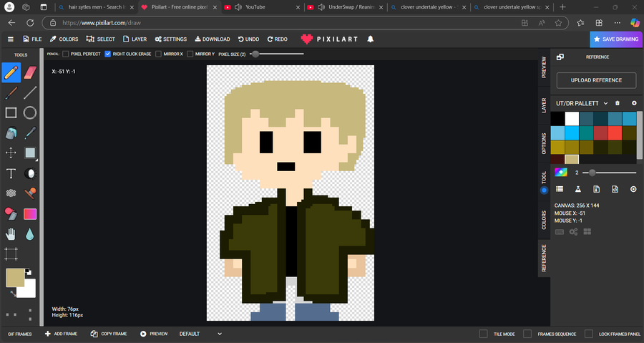Screen dimensions: 644x343
Task: Select the Pencil tool
Action: tap(11, 73)
